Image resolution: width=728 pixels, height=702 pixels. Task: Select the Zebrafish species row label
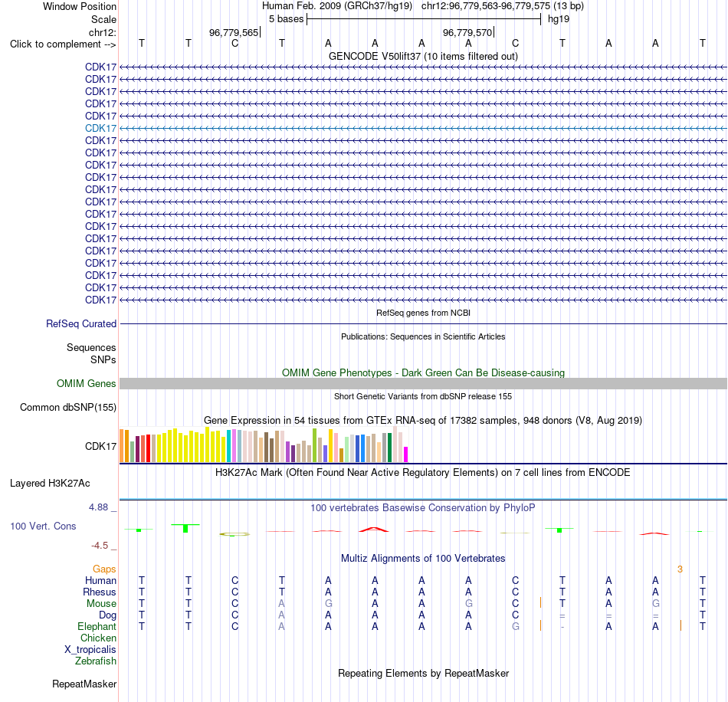[x=96, y=661]
